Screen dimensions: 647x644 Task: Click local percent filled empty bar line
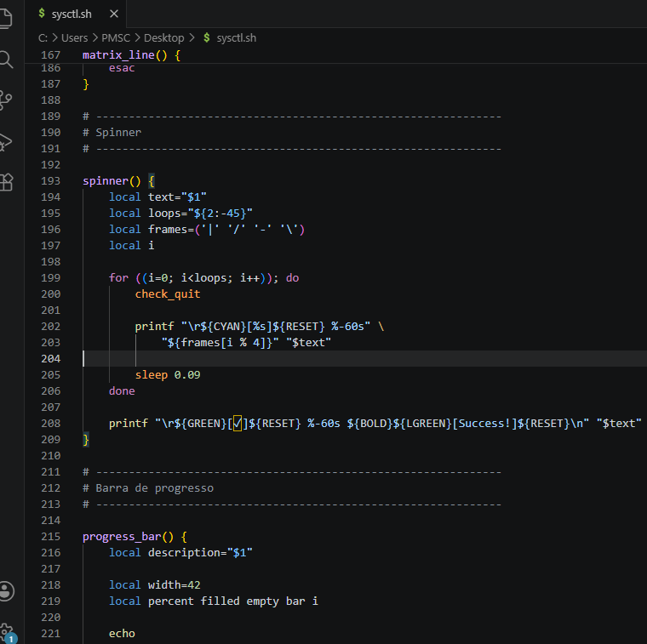[214, 601]
